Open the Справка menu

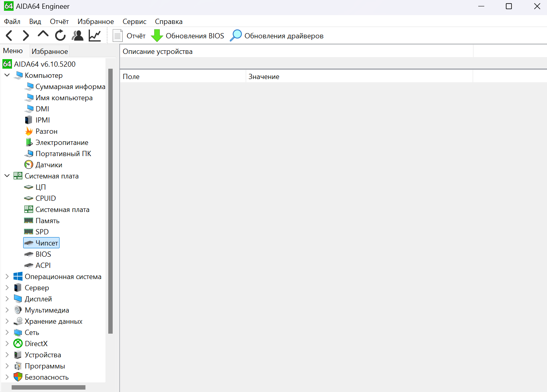click(169, 22)
